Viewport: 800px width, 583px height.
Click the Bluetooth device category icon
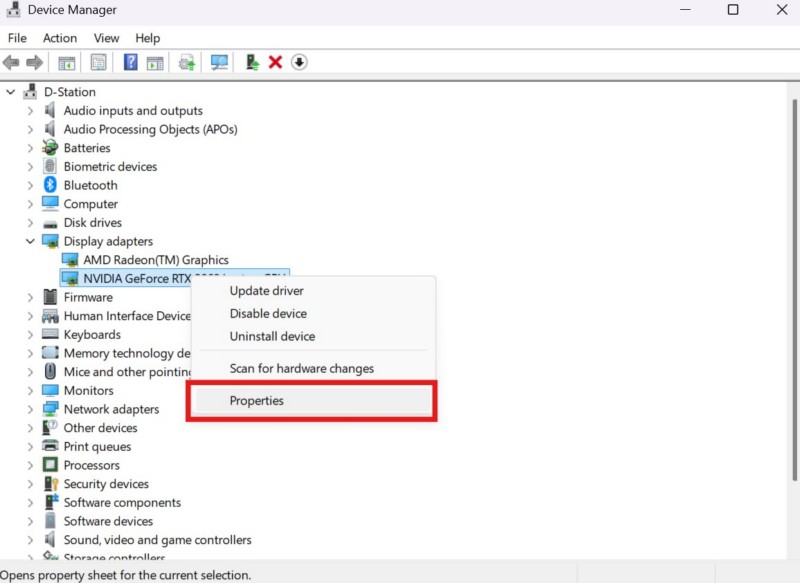51,185
